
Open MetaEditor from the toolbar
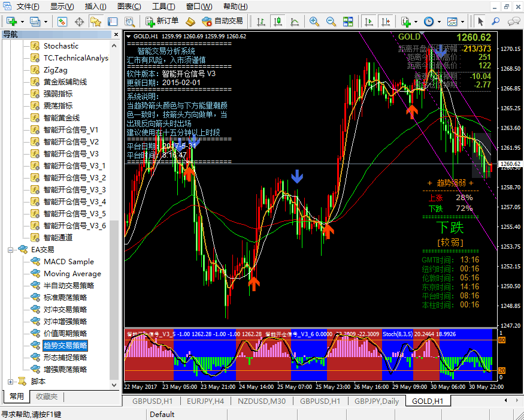(190, 22)
